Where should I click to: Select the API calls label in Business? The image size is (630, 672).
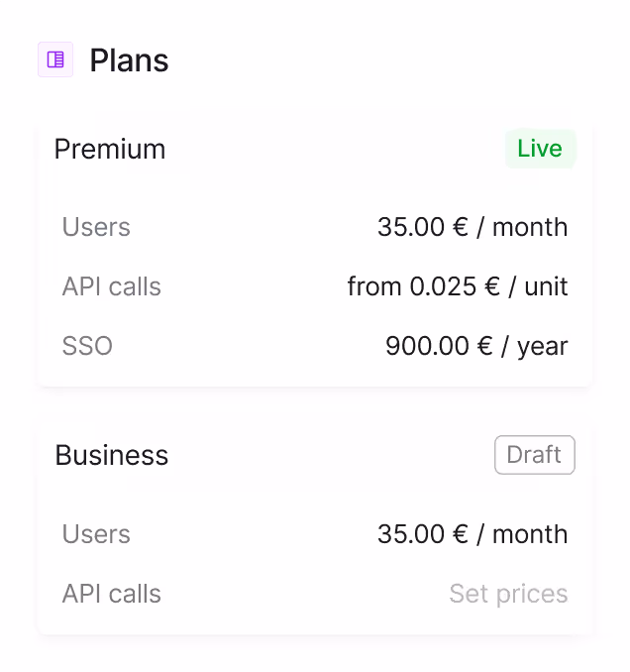coord(111,594)
